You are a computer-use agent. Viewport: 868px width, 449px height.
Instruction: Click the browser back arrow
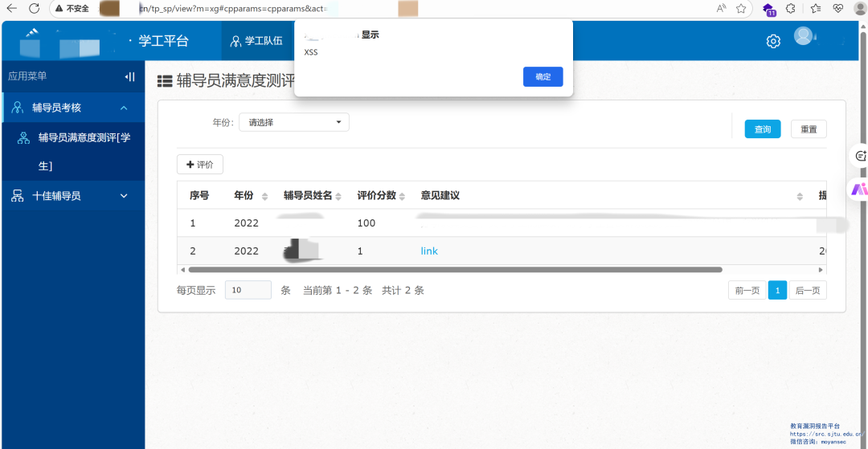[11, 8]
